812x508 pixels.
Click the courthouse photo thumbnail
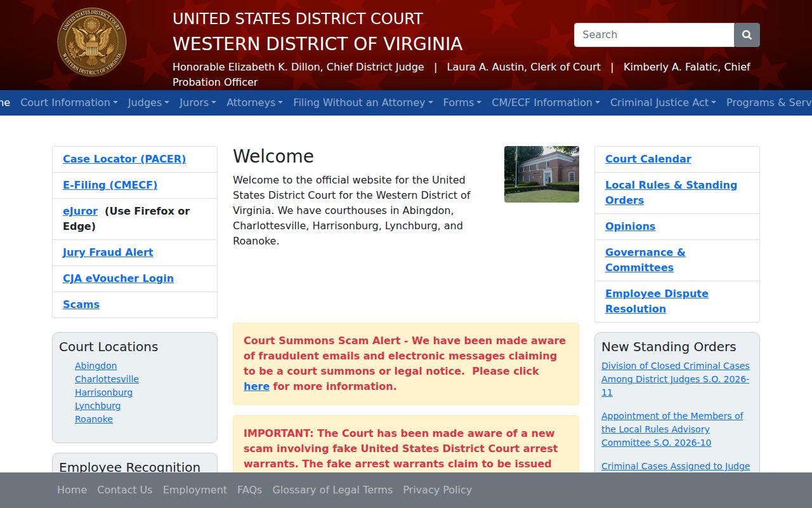click(x=542, y=174)
